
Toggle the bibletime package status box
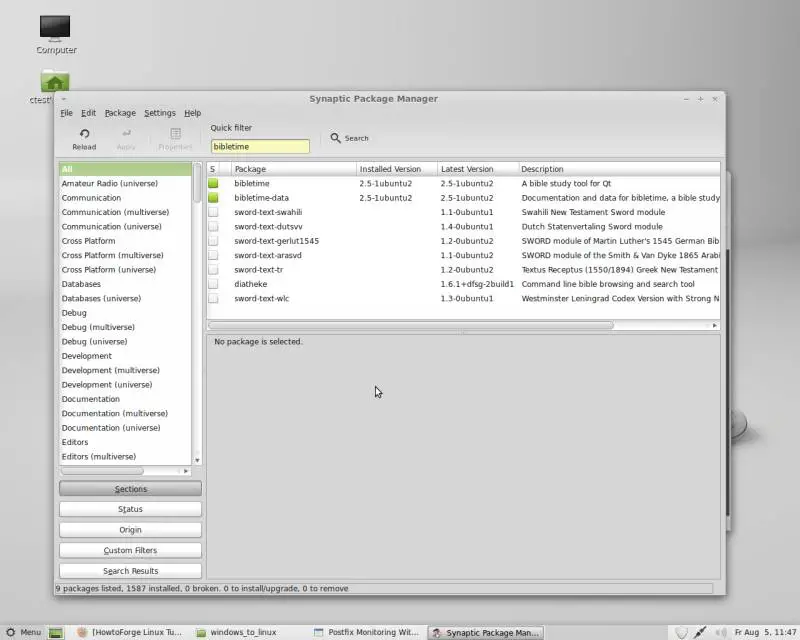(x=213, y=183)
